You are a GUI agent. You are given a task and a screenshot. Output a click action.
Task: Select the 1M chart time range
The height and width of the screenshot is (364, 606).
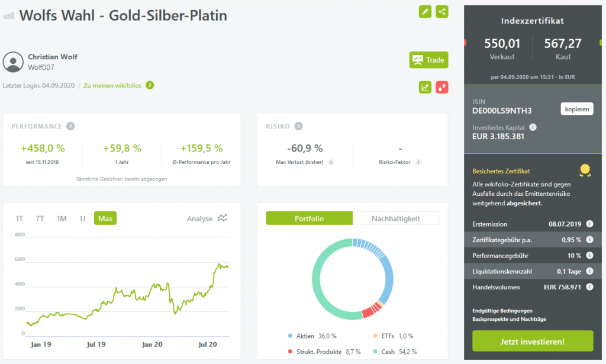pos(62,218)
